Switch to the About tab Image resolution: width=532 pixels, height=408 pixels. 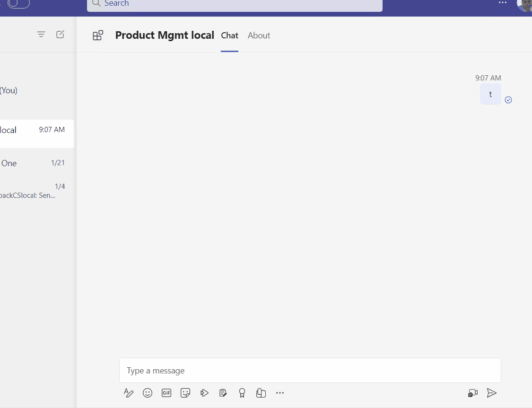pyautogui.click(x=259, y=35)
